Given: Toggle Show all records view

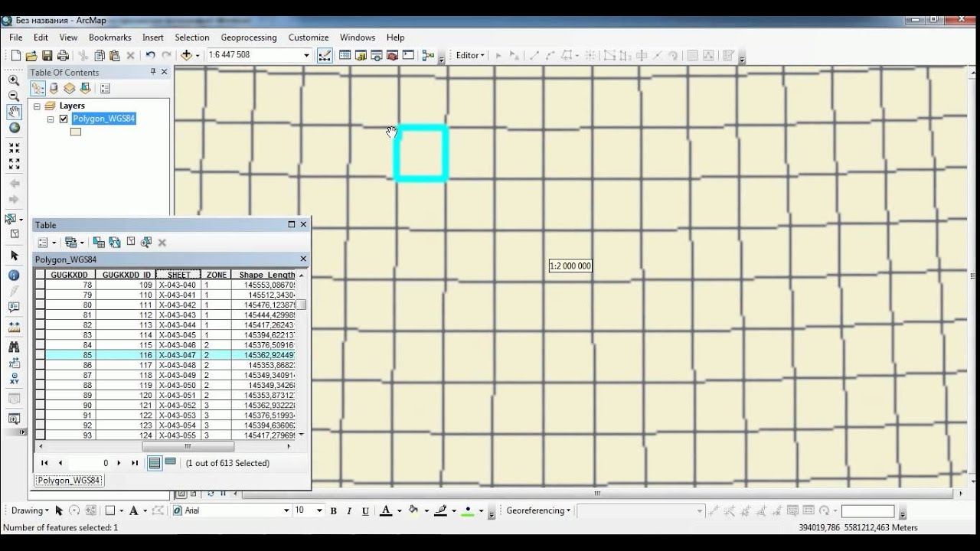Looking at the screenshot, I should (155, 463).
